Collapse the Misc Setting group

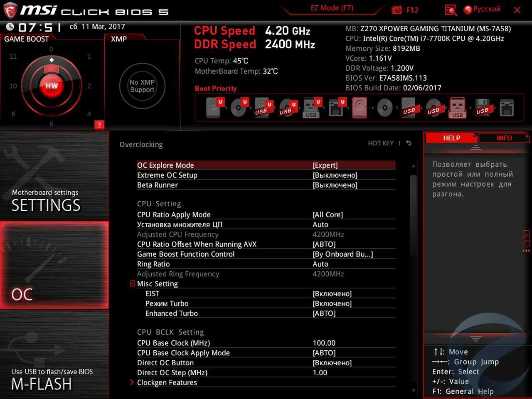[133, 284]
